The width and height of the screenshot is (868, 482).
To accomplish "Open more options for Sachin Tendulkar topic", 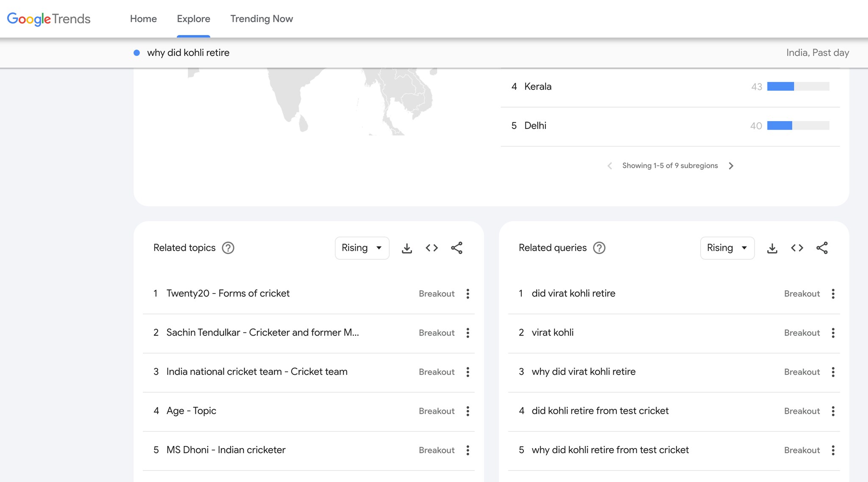I will [468, 332].
